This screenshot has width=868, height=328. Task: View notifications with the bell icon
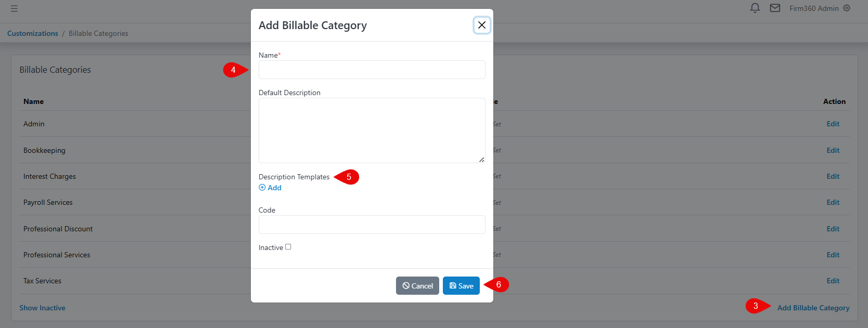(755, 8)
